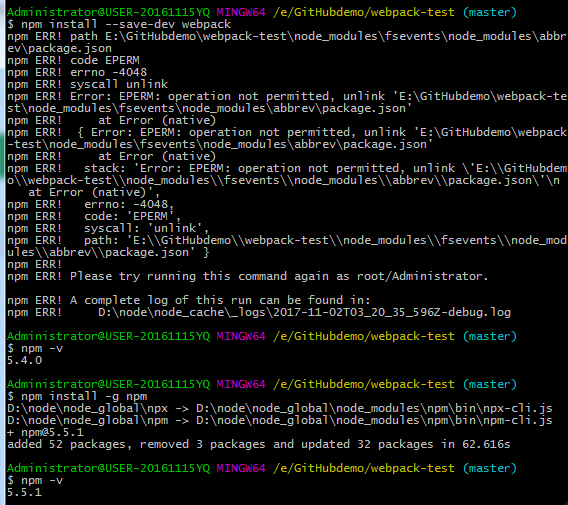Click the "code: 'EPERM'," object property line
Image resolution: width=568 pixels, height=505 pixels.
click(94, 216)
